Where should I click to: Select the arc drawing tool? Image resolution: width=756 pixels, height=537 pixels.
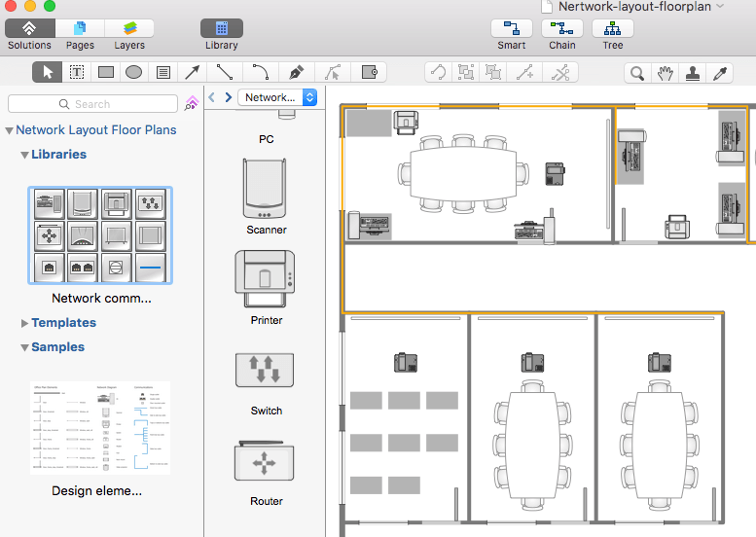pyautogui.click(x=261, y=72)
